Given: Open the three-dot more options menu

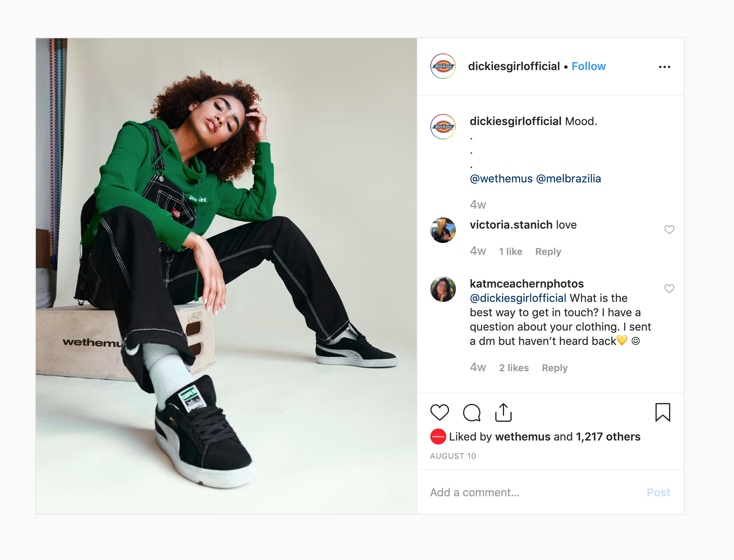Looking at the screenshot, I should 664,67.
